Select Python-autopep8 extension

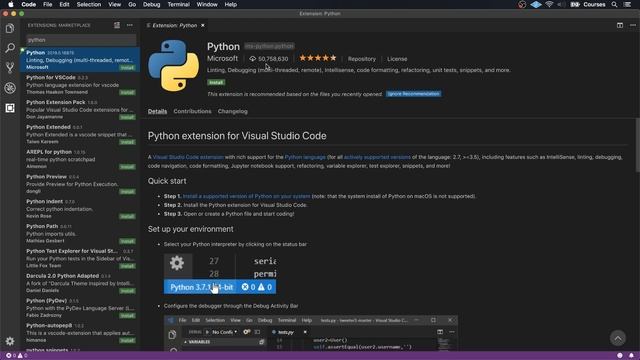pyautogui.click(x=80, y=333)
